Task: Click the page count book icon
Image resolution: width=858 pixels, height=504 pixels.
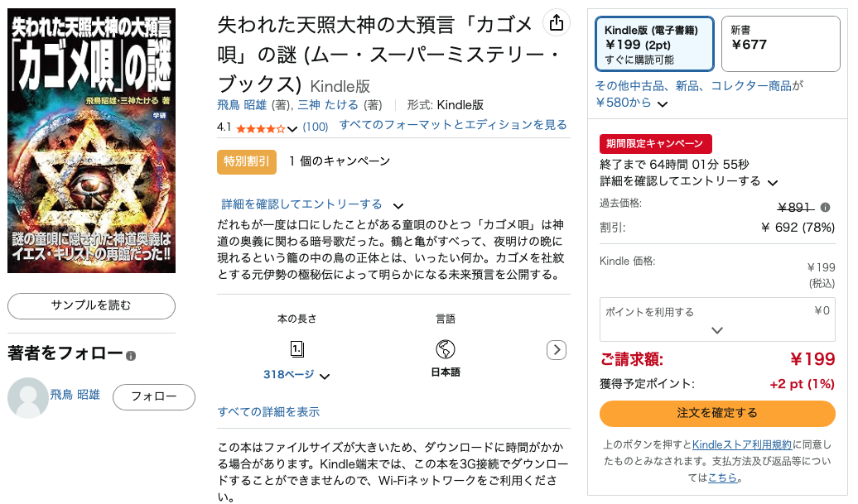Action: 296,348
